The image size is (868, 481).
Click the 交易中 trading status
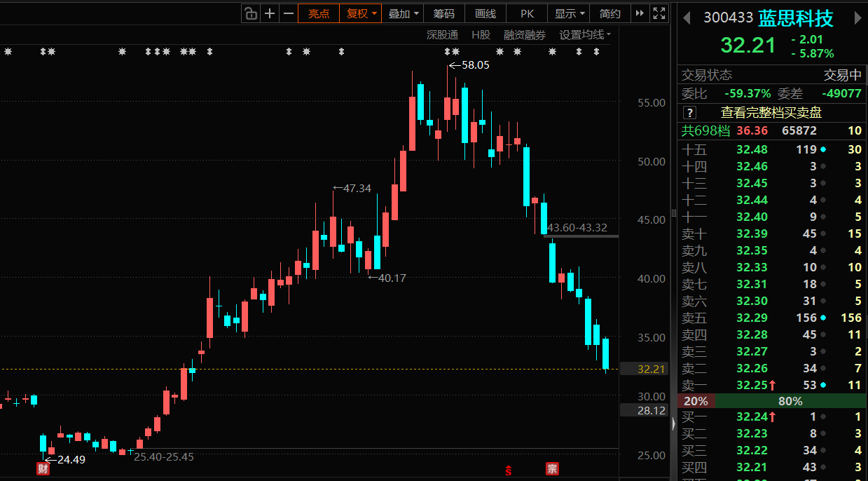point(843,75)
